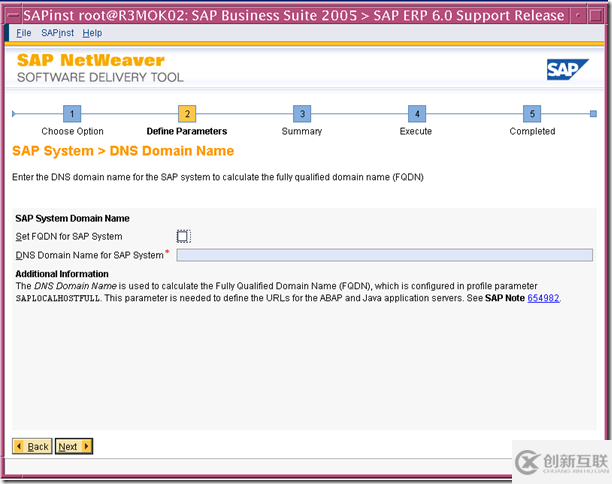The width and height of the screenshot is (612, 484).
Task: Click the SAPLOCALHOSTFULL parameter text
Action: (58, 298)
